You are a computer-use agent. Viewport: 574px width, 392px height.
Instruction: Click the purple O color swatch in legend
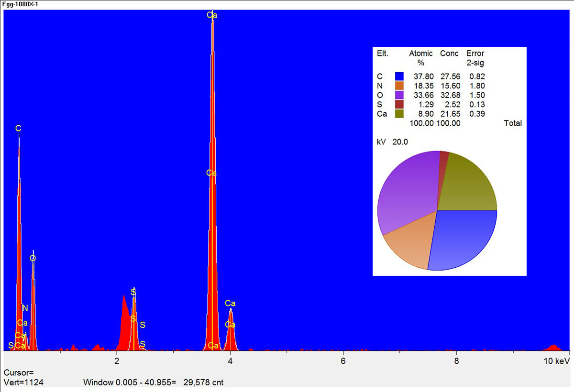pyautogui.click(x=400, y=95)
